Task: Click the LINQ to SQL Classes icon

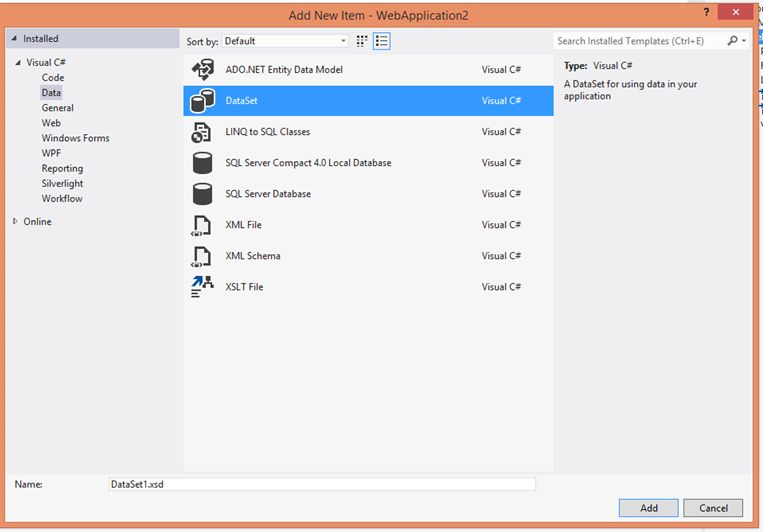Action: coord(201,132)
